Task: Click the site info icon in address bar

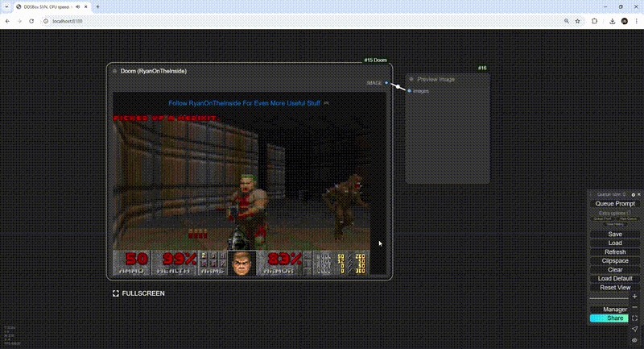Action: click(x=46, y=21)
